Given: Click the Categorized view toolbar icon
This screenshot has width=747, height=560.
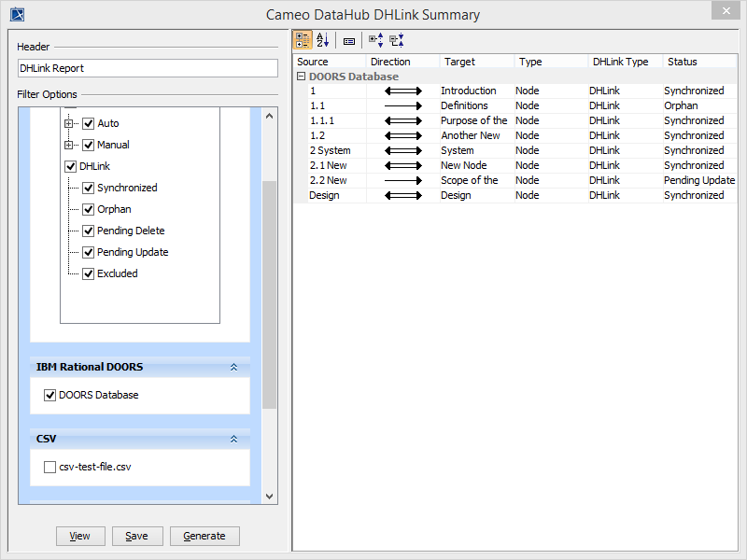Looking at the screenshot, I should (303, 40).
